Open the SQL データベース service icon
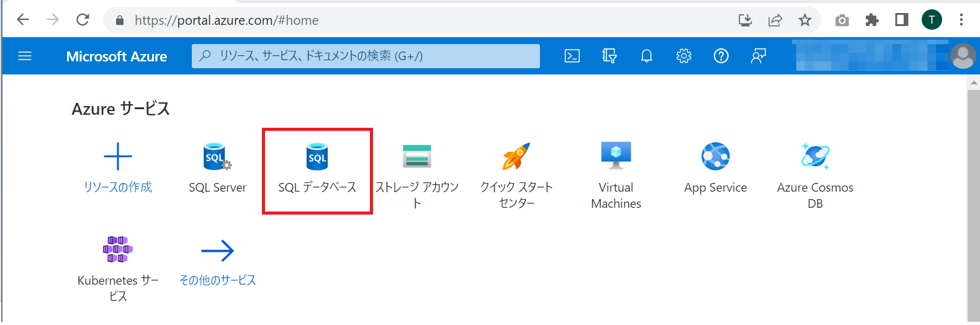This screenshot has height=325, width=980. (x=317, y=156)
